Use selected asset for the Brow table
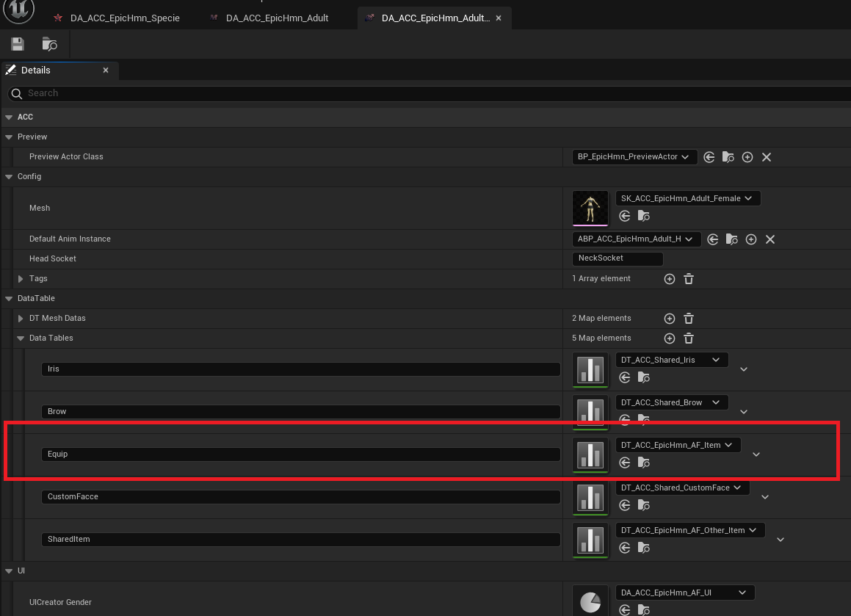The width and height of the screenshot is (851, 616). 624,419
